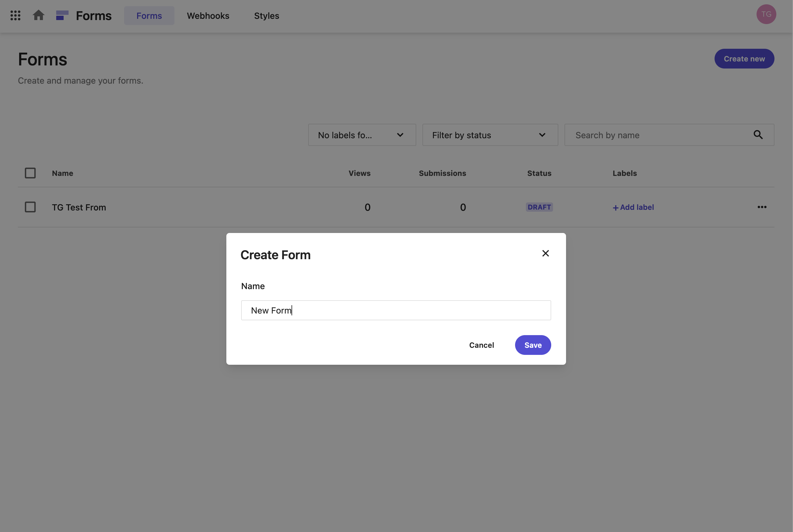793x532 pixels.
Task: Select the Forms app logo
Action: click(62, 15)
